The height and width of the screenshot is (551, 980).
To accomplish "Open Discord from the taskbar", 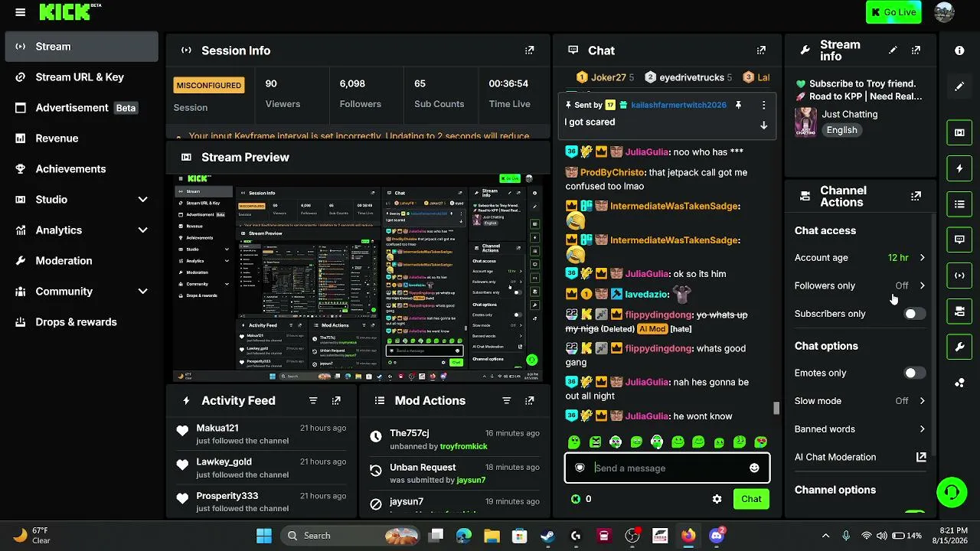I will coord(717,536).
